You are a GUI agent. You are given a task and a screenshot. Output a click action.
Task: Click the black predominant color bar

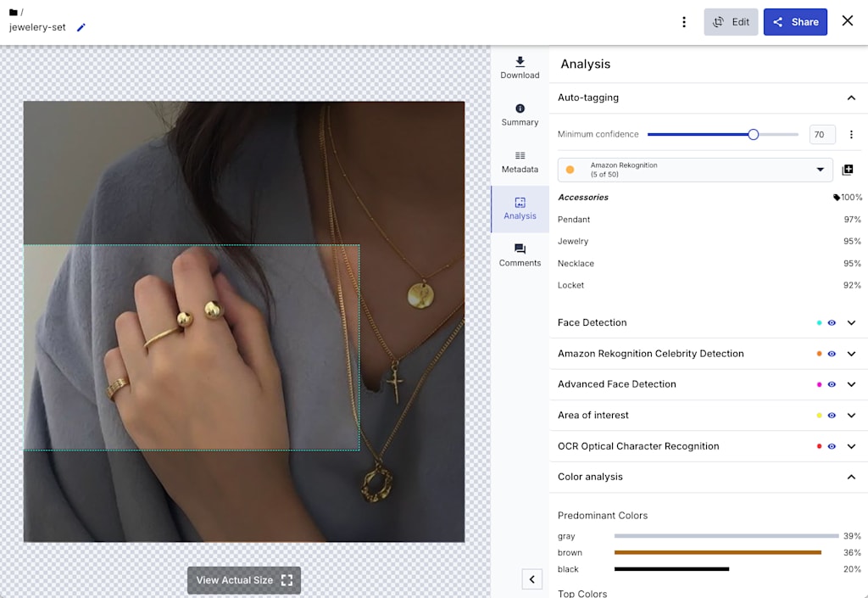pyautogui.click(x=671, y=568)
